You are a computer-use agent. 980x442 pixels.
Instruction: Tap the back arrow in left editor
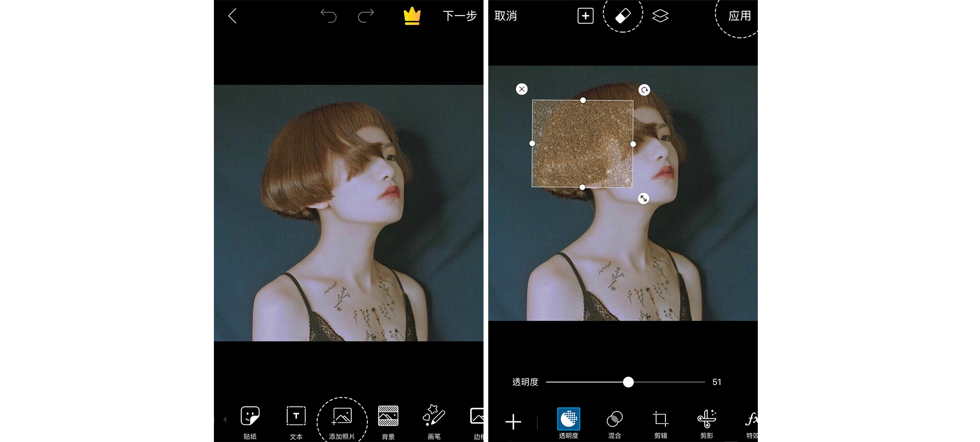coord(232,16)
